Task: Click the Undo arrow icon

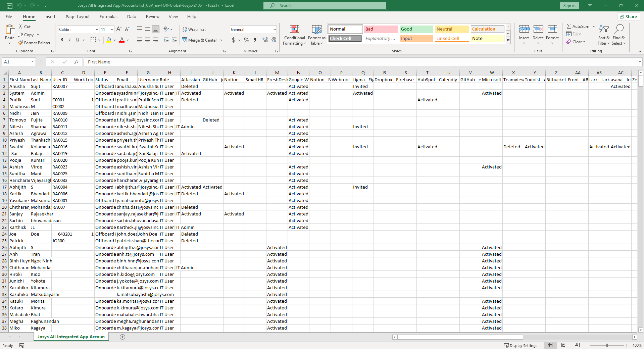Action: coord(19,5)
